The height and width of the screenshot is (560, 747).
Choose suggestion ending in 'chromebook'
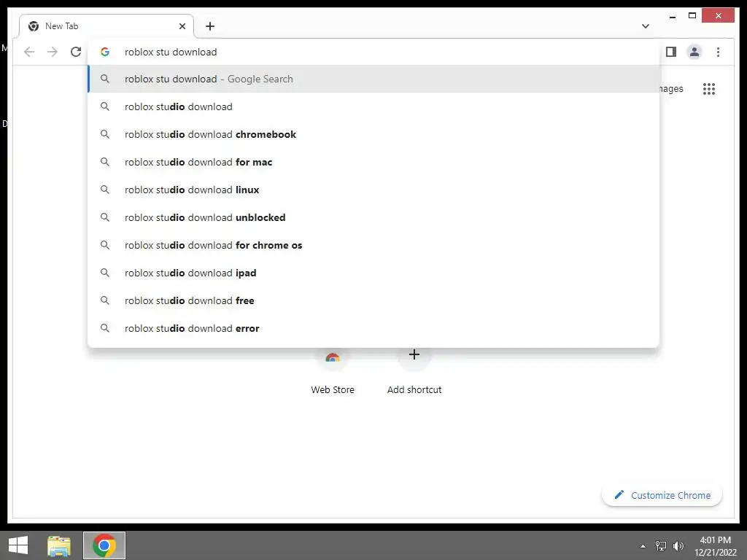[374, 134]
